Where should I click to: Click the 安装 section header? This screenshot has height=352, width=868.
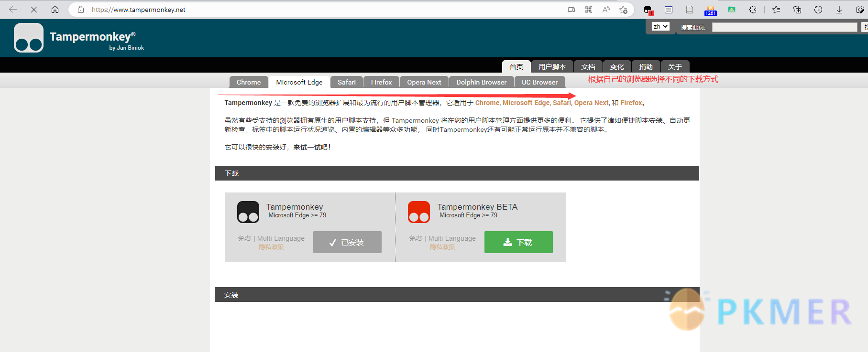[457, 295]
